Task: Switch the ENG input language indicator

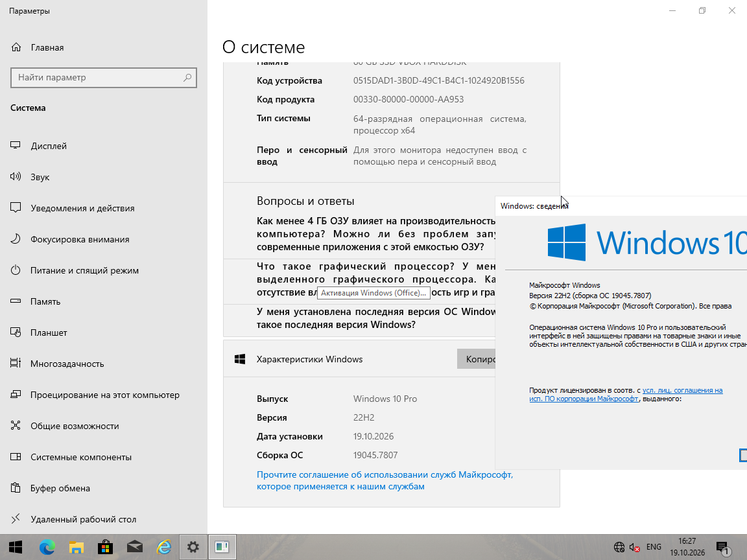Action: pos(654,546)
